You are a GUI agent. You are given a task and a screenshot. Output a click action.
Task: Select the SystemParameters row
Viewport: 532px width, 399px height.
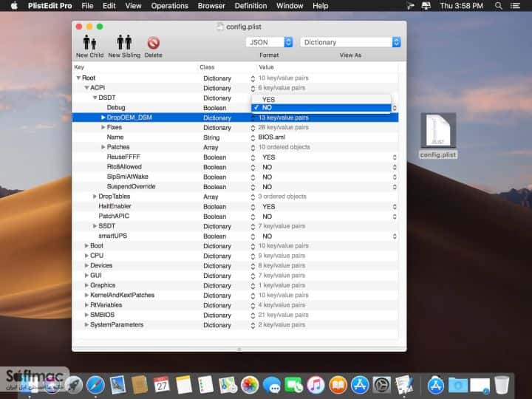(x=236, y=325)
